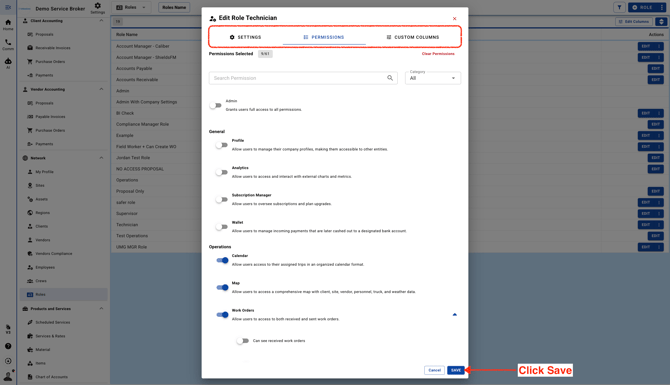Open the user profile avatar icon
670x385 pixels.
pos(8,376)
